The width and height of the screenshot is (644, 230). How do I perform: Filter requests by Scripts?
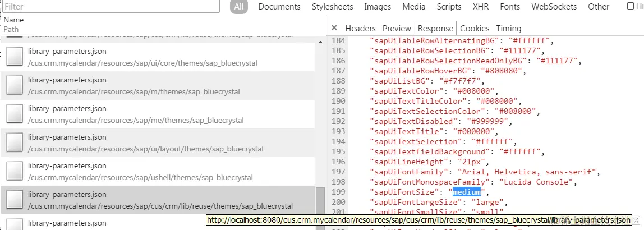click(x=449, y=7)
